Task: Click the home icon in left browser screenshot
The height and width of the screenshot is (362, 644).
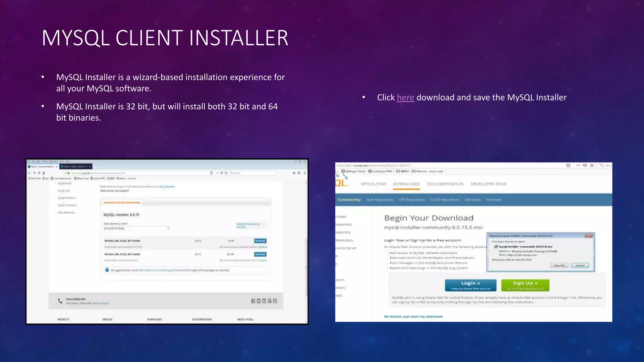Action: click(44, 173)
